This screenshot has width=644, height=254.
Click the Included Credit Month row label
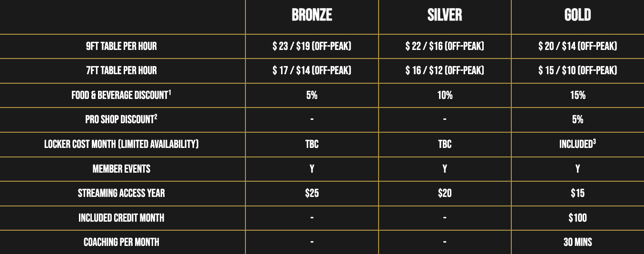coord(121,218)
